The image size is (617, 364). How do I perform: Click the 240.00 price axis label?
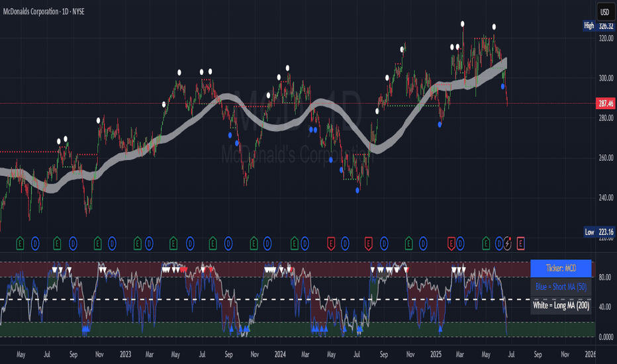(x=606, y=197)
